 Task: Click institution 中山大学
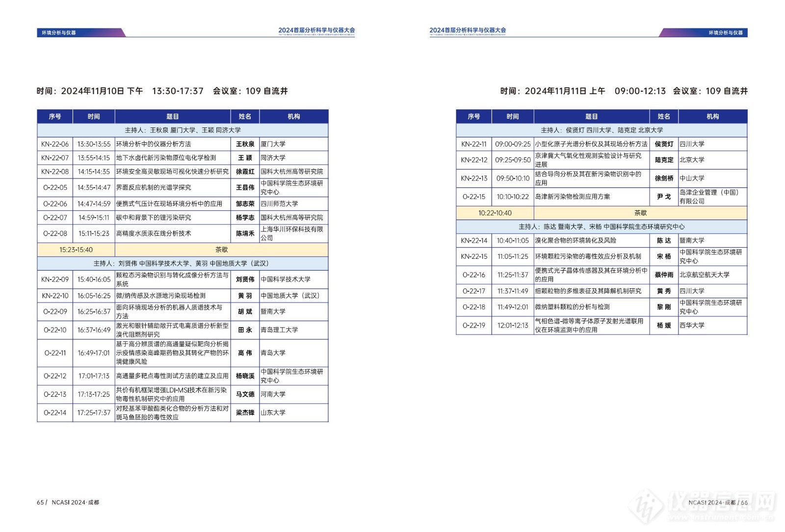(692, 178)
